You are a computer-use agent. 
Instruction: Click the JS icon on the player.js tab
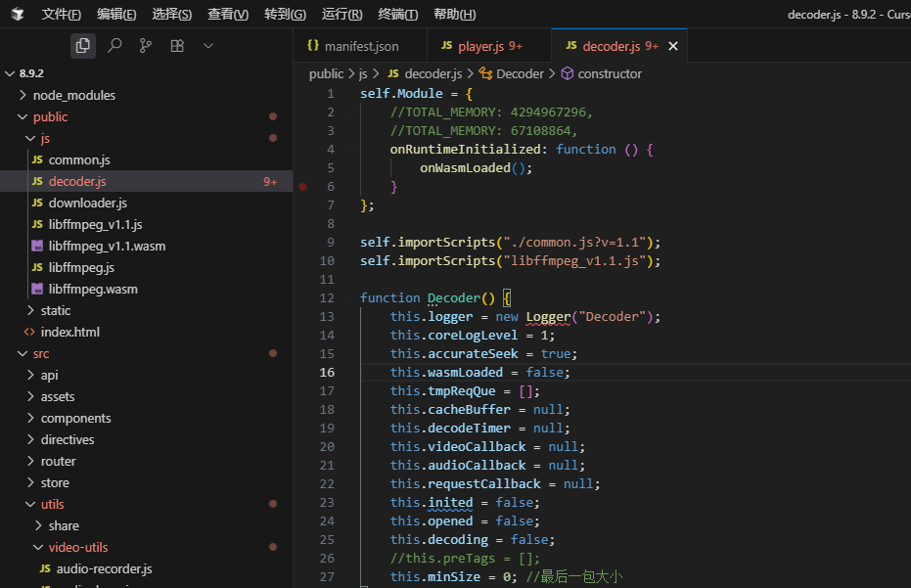point(446,45)
